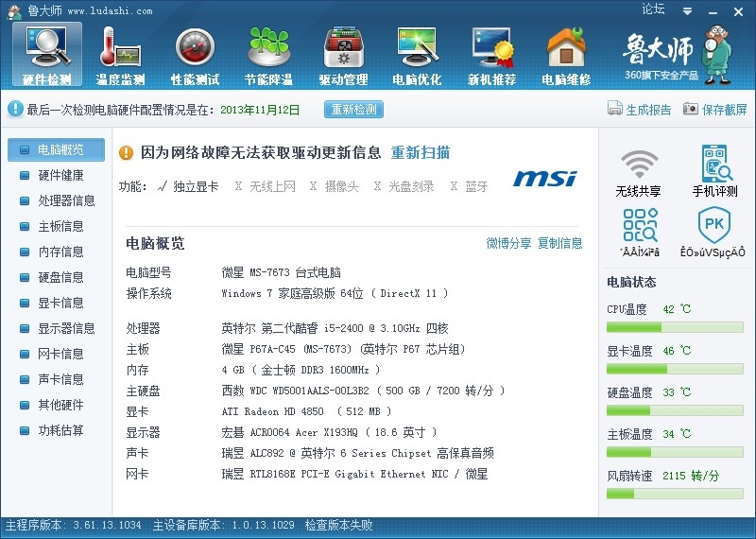Click the 主程序版本 3.61.13.1034 status text
The image size is (756, 539).
click(74, 525)
